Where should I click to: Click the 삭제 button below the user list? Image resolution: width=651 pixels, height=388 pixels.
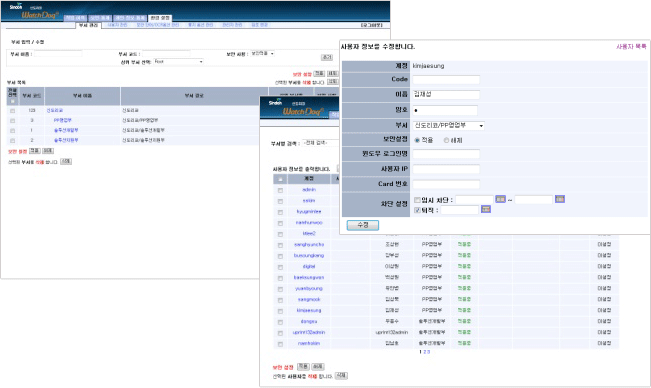coord(341,376)
